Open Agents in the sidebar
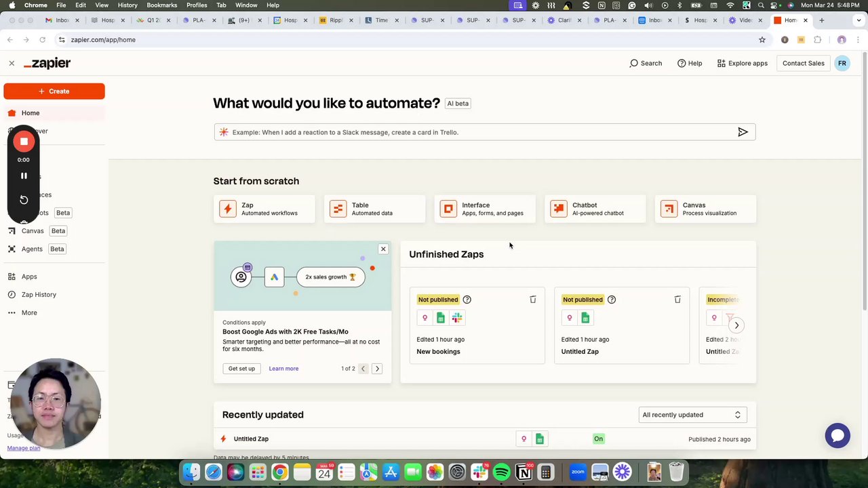Screen dimensions: 868x488 (31, 249)
